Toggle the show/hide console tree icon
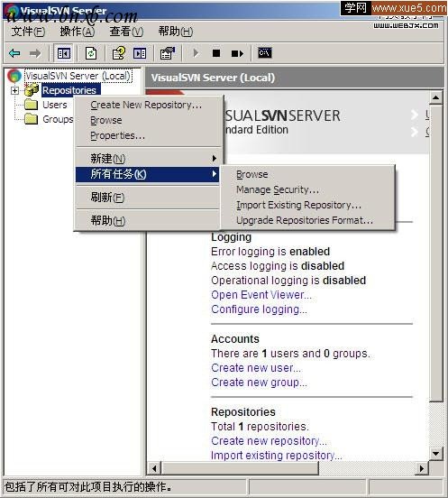The height and width of the screenshot is (498, 448). pos(64,53)
